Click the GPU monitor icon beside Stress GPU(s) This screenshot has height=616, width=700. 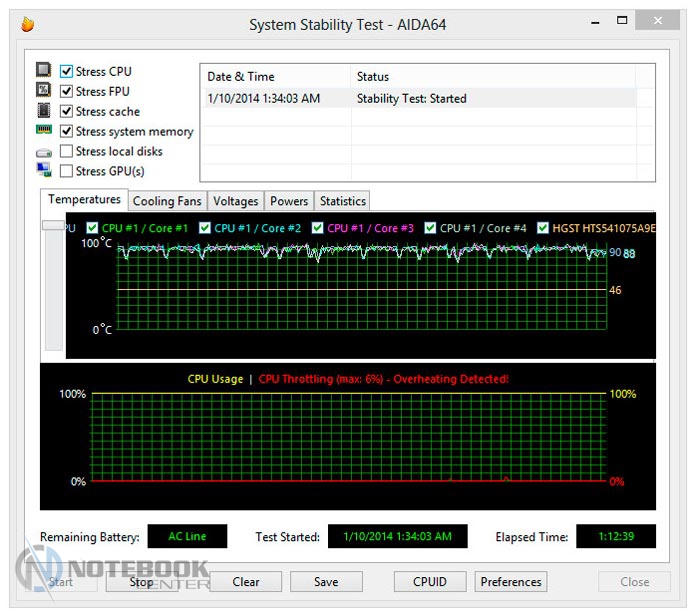pyautogui.click(x=44, y=171)
